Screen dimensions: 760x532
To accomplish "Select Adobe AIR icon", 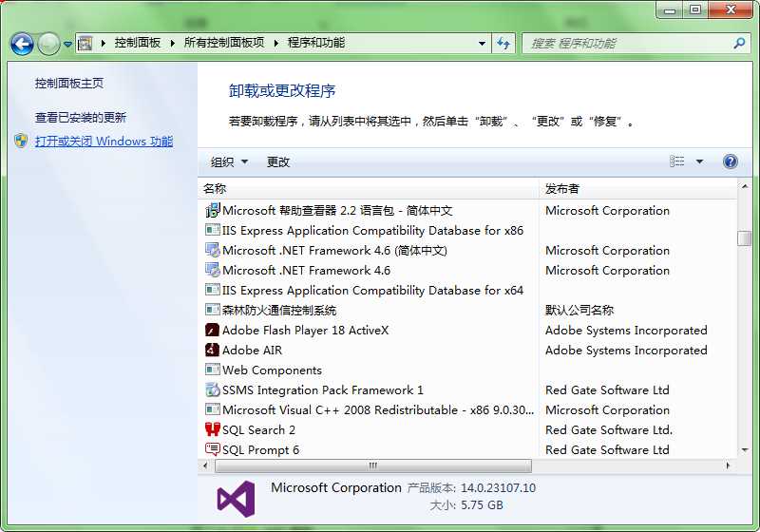I will coord(212,350).
